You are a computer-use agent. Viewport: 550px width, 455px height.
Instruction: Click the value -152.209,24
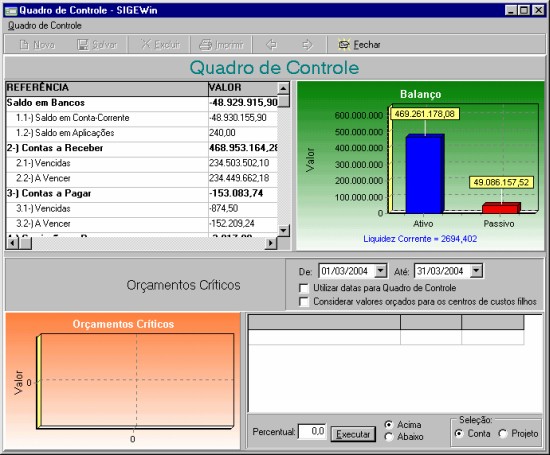[x=232, y=224]
